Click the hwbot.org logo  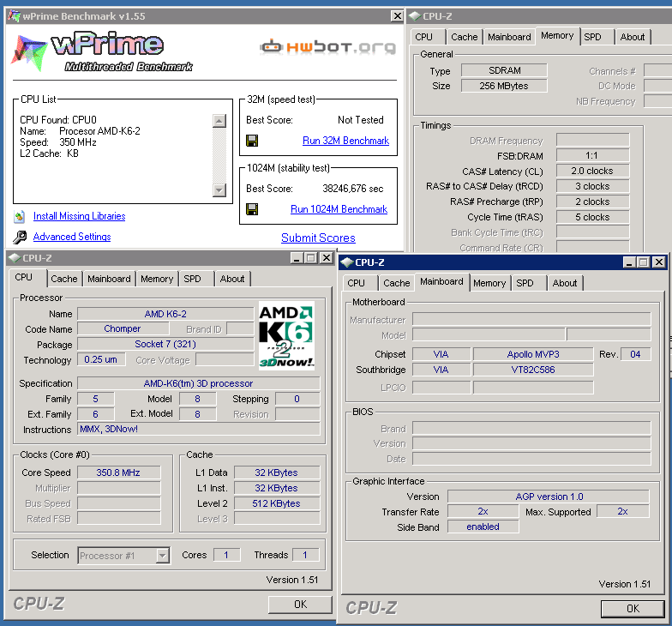click(327, 46)
